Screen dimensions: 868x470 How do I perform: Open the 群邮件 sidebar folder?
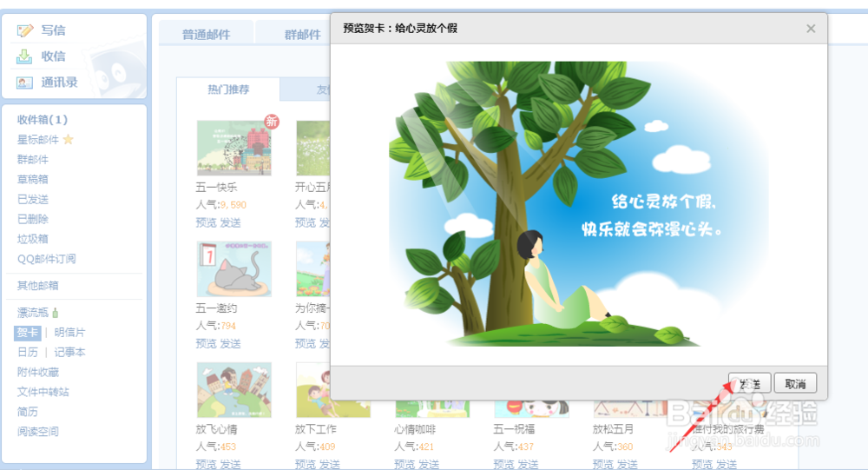[x=33, y=160]
